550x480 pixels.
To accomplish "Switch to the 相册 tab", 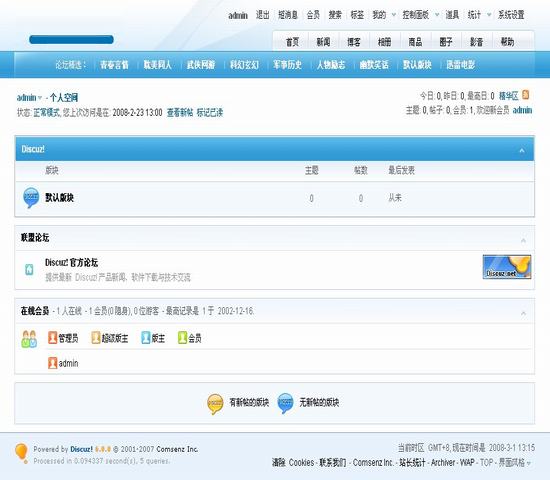I will coord(384,42).
